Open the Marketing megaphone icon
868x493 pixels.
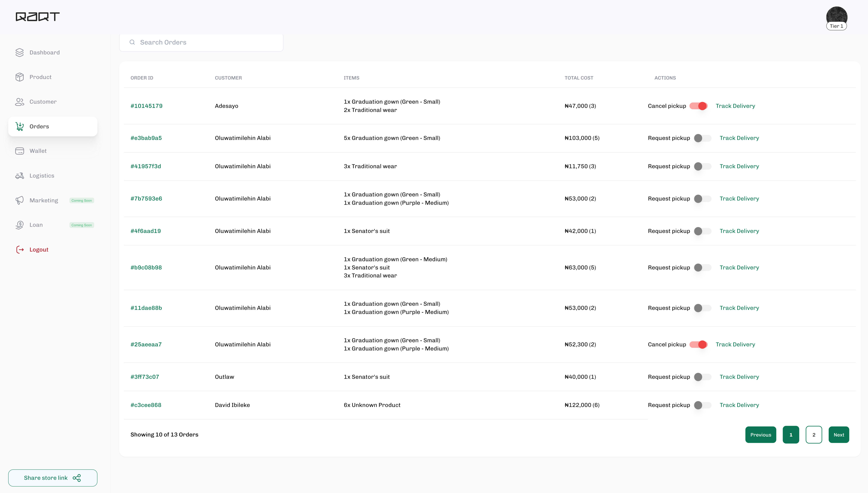tap(19, 200)
